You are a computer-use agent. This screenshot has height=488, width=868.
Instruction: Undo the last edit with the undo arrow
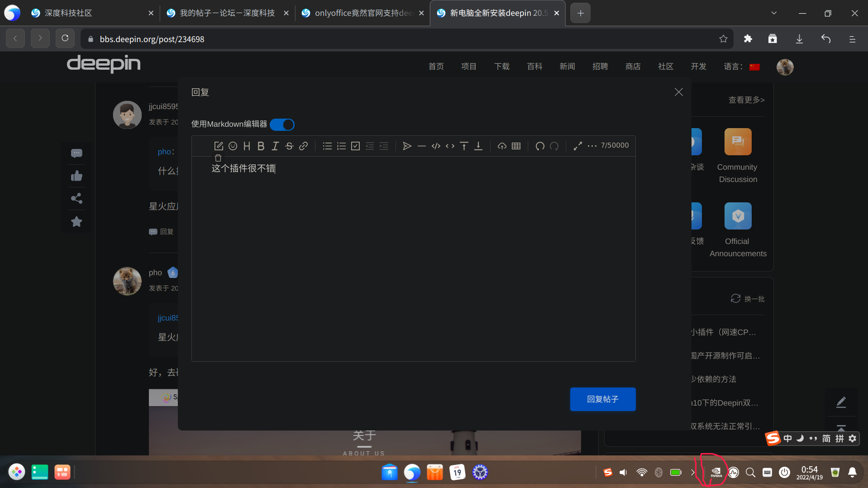click(539, 146)
